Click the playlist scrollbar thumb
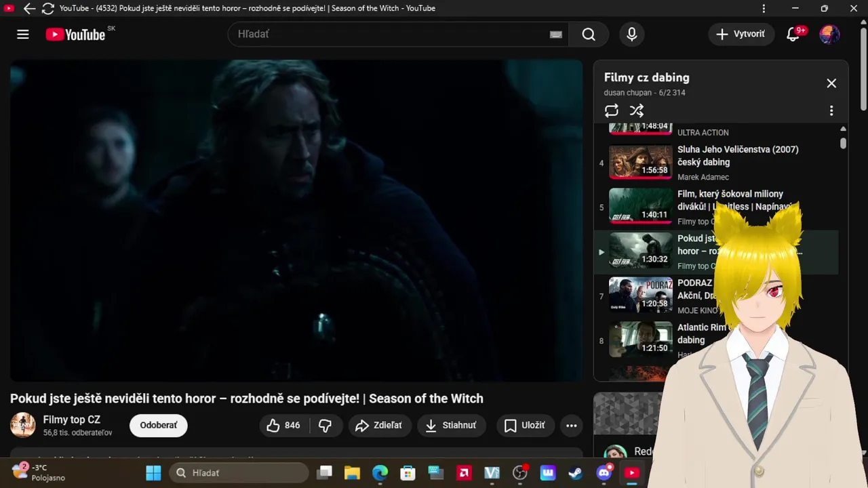This screenshot has height=488, width=868. coord(843,144)
